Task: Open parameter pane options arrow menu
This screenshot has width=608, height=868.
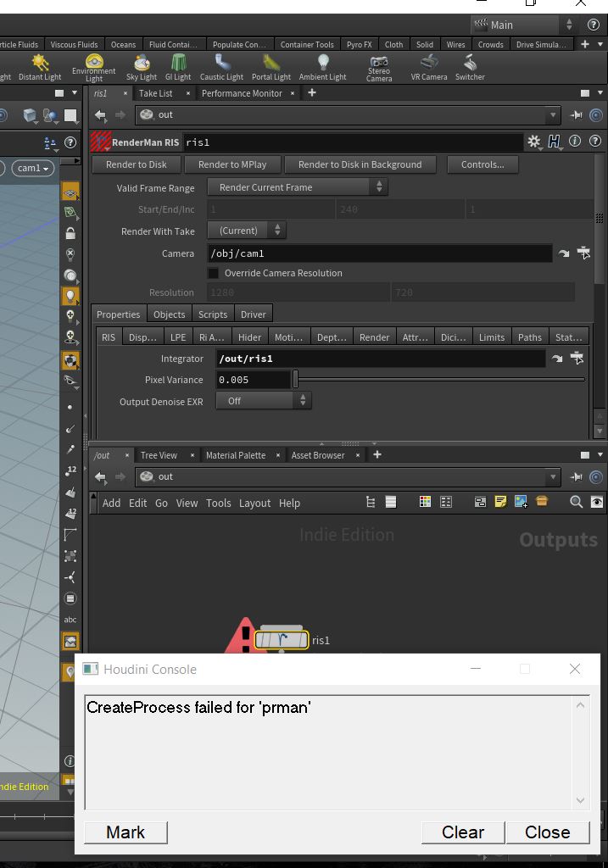Action: pyautogui.click(x=600, y=93)
